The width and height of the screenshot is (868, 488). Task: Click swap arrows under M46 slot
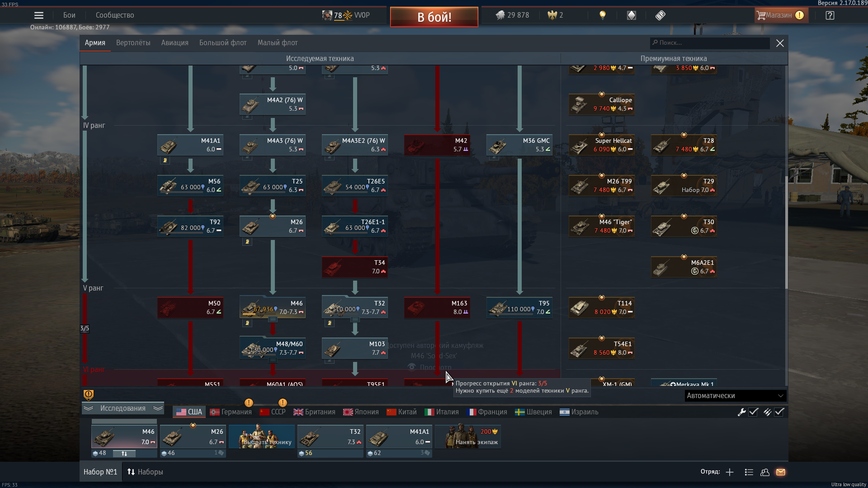pos(124,454)
